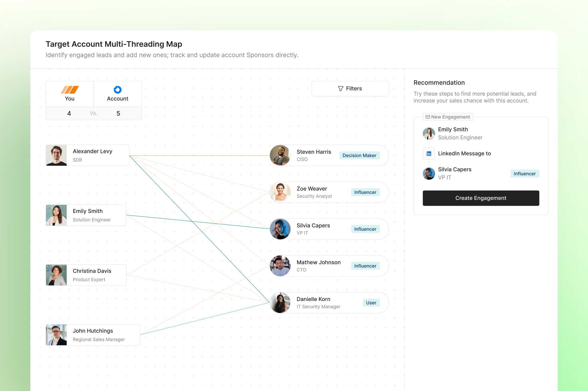Click the funnel filter icon

(341, 88)
